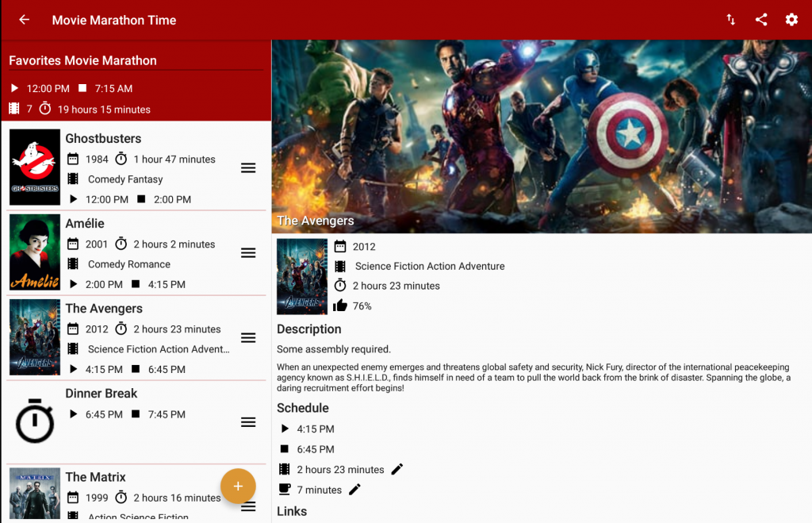Screen dimensions: 812x523
Task: Edit the 7 minute break via pencil icon
Action: pyautogui.click(x=354, y=489)
